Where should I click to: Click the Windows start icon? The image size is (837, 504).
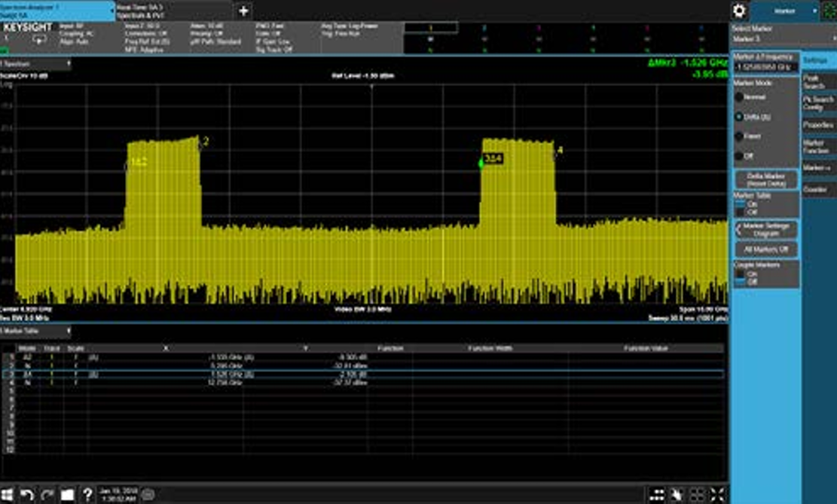pos(7,494)
